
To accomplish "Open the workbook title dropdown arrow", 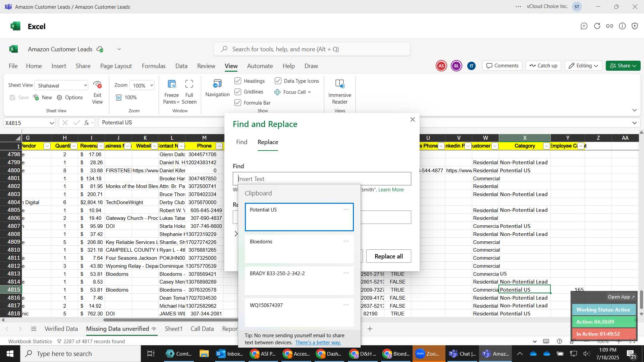I will (119, 49).
